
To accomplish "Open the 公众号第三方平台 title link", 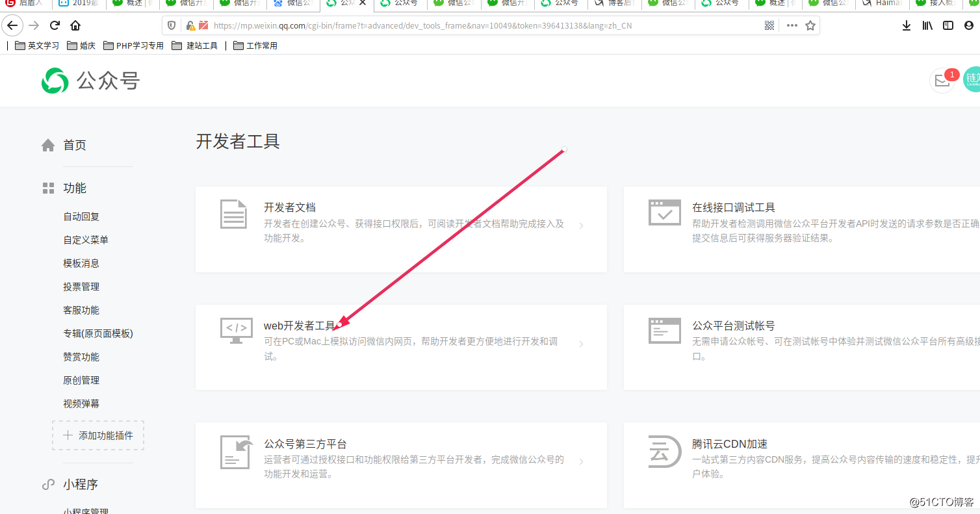I will [305, 444].
